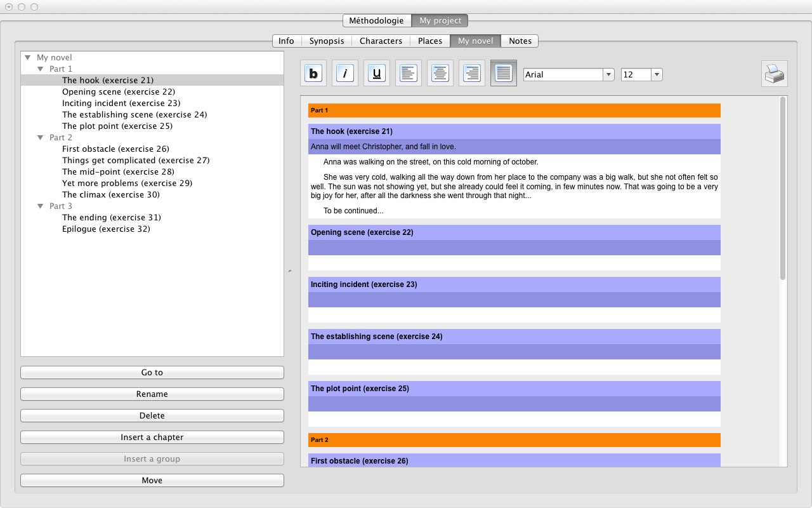Select Yet more problems (exercise 29)
Viewport: 812px width, 508px height.
click(x=128, y=183)
